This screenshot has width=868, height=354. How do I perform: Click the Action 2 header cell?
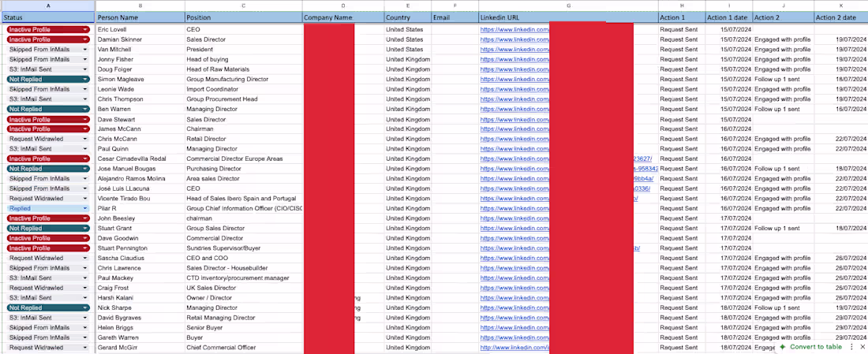tap(784, 17)
